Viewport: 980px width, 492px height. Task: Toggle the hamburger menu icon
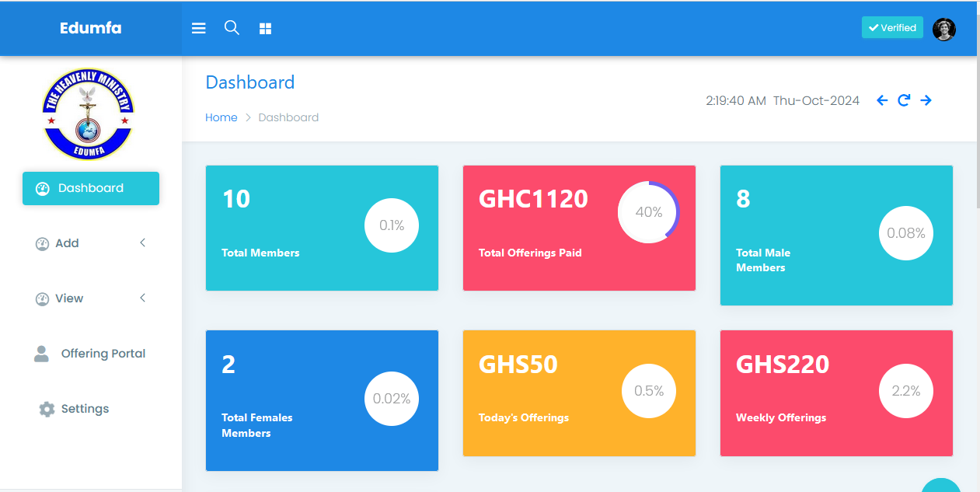pyautogui.click(x=199, y=28)
